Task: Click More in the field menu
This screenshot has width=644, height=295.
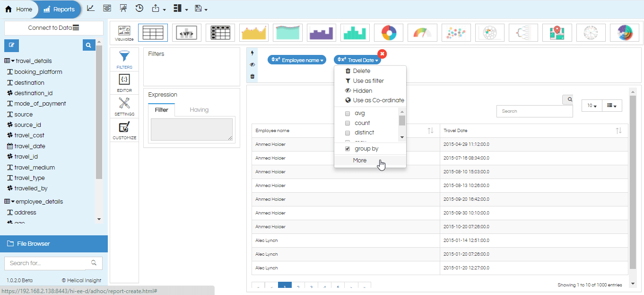Action: click(x=360, y=161)
